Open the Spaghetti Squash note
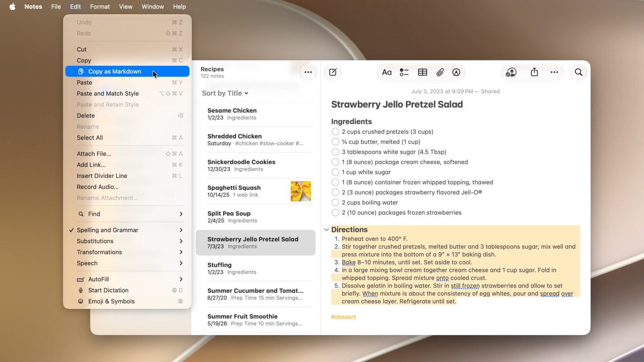The width and height of the screenshot is (644, 362). (256, 191)
